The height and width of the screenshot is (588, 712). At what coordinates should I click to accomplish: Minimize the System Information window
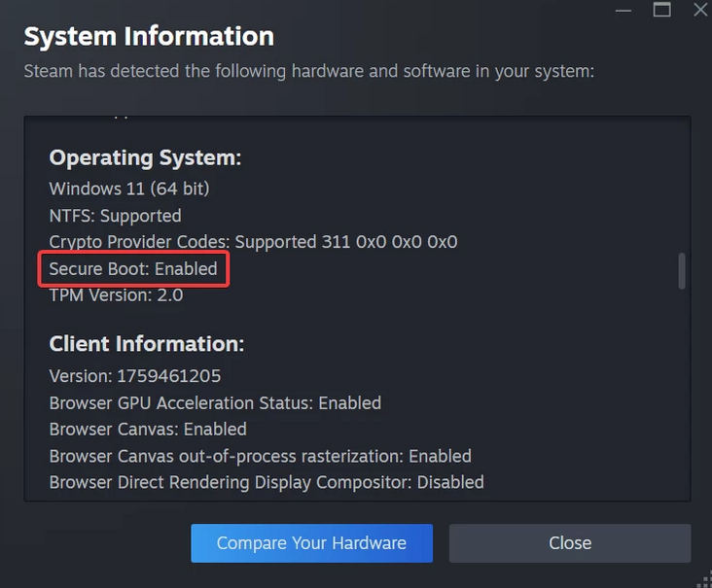[x=623, y=9]
